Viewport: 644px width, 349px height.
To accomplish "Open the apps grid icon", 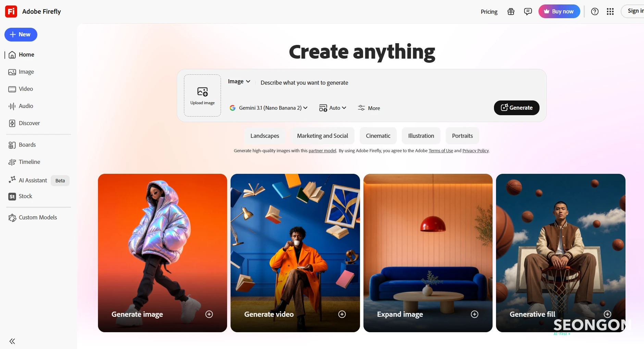I will click(x=610, y=12).
